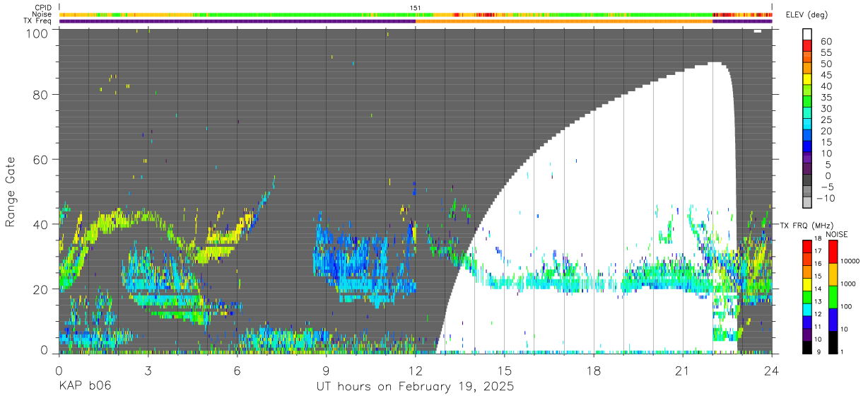Viewport: 868px width, 401px height.
Task: Click the 10000 label on the NOISE scale
Action: 851,261
